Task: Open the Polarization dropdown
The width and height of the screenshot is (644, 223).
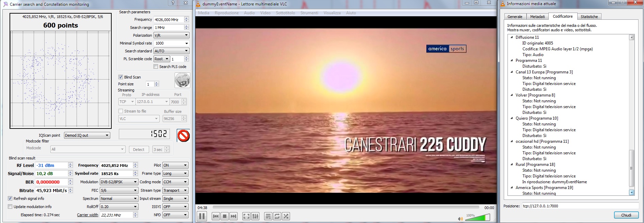Action: (171, 35)
